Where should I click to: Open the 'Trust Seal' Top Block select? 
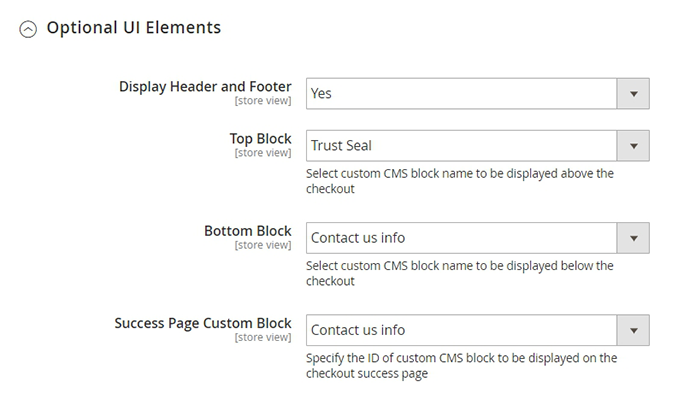[x=478, y=146]
